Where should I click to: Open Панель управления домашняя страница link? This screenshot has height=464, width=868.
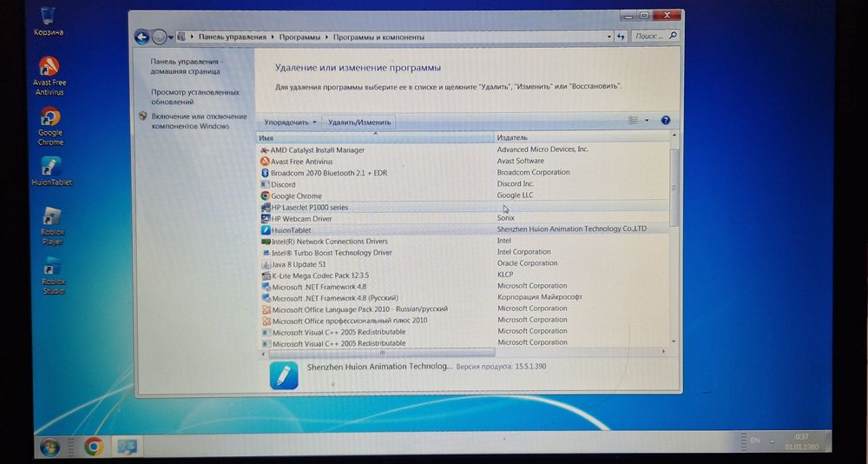tap(187, 67)
